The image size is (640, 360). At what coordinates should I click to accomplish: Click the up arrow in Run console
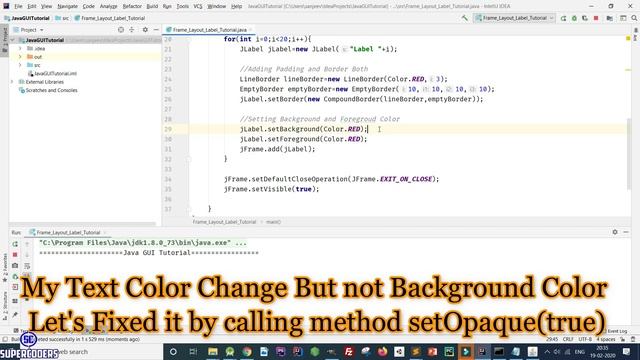tap(27, 244)
